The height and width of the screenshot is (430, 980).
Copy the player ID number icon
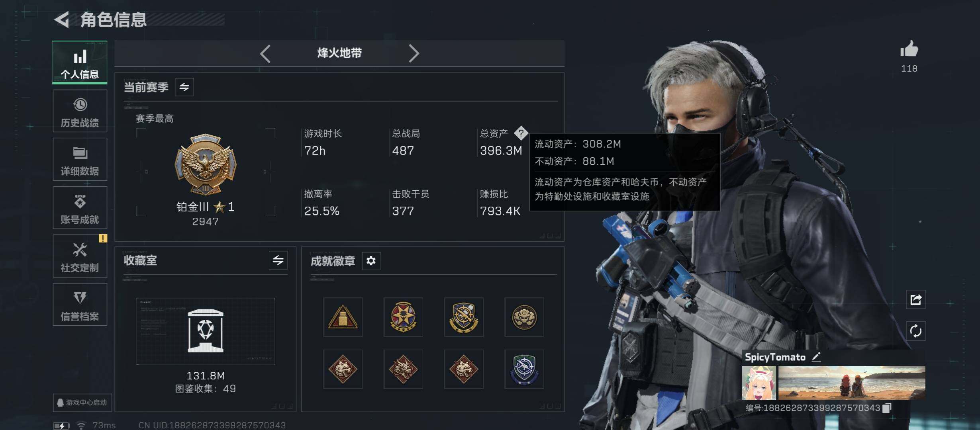pyautogui.click(x=887, y=408)
